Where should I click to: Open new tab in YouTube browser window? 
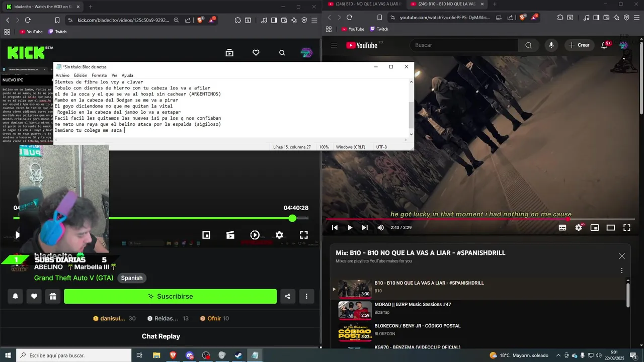494,4
